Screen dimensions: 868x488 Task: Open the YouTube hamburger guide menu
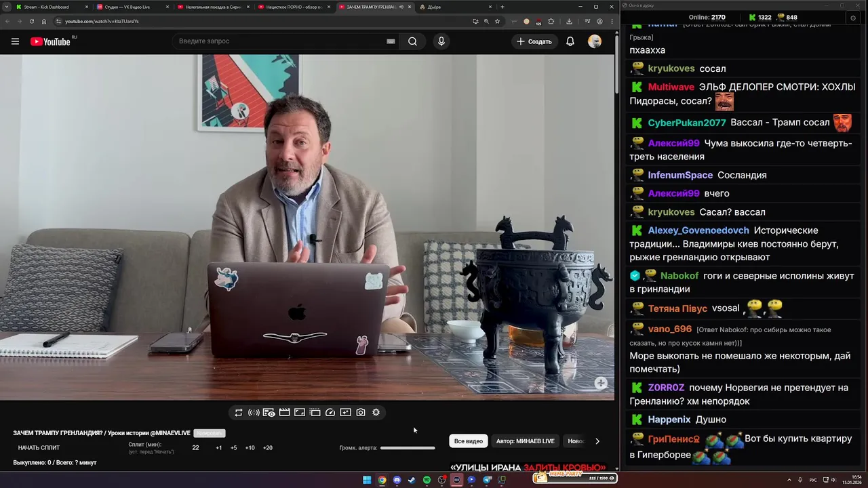15,41
